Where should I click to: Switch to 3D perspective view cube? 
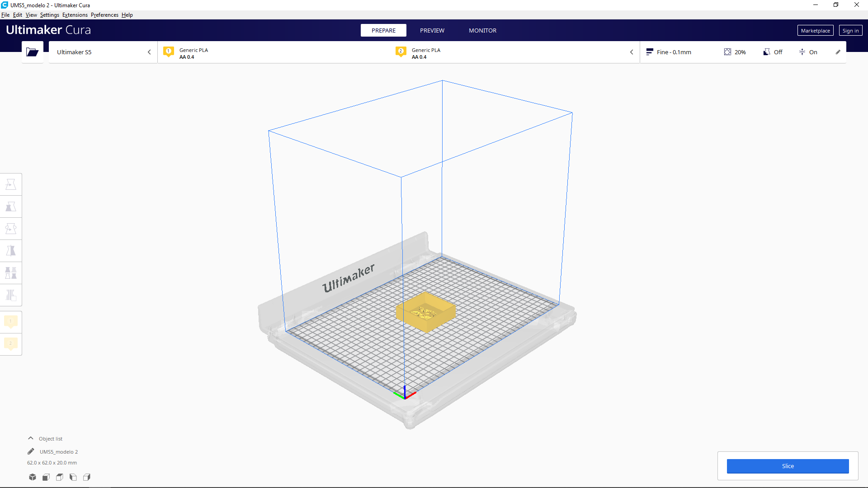point(33,477)
